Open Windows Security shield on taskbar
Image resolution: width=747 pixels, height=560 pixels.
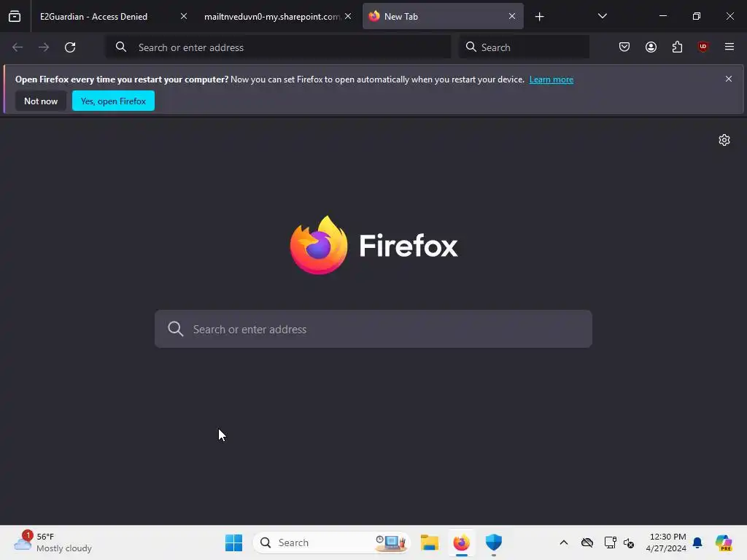(x=494, y=542)
